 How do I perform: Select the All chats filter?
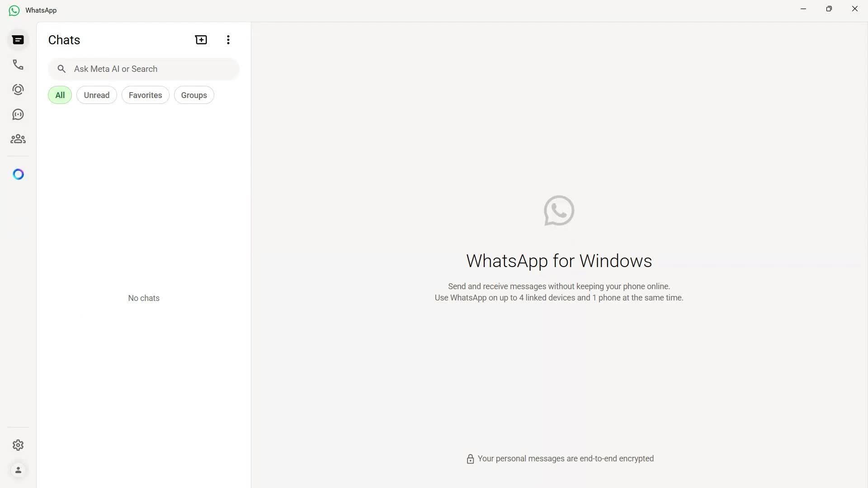[60, 95]
